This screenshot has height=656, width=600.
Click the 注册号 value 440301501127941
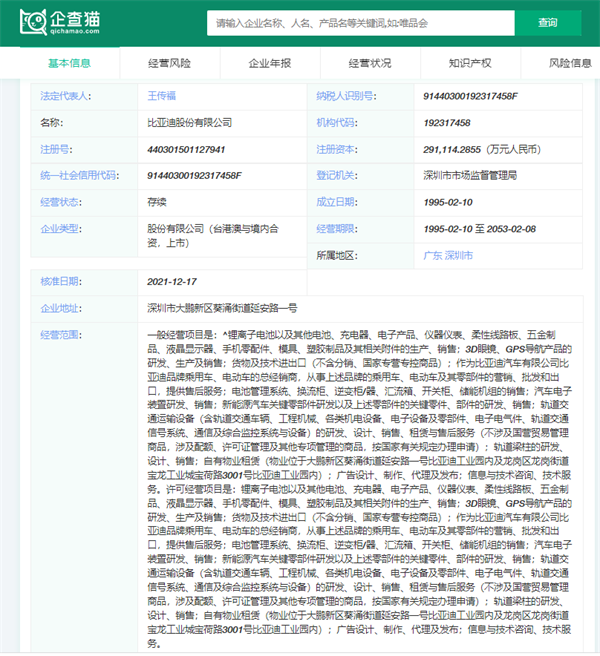tap(186, 149)
